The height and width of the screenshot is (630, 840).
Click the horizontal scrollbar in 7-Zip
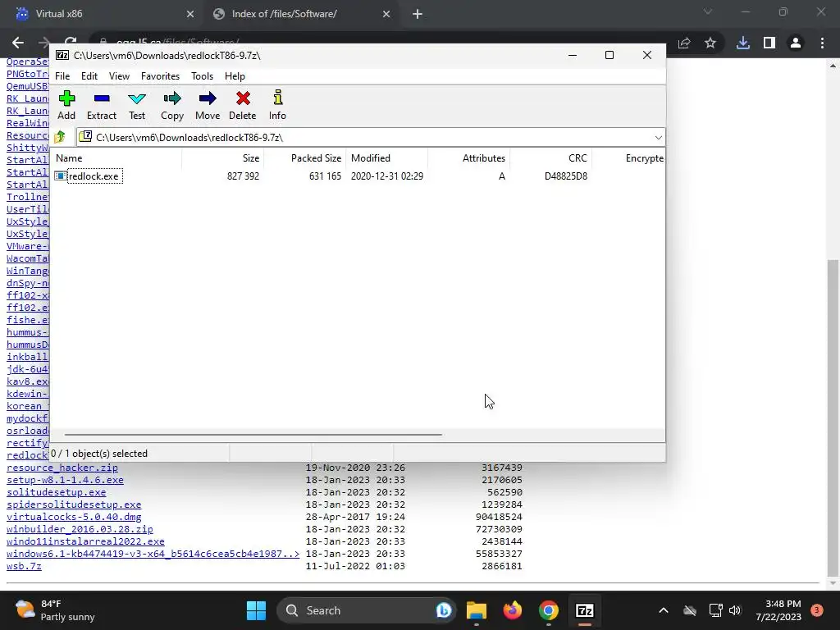(x=253, y=435)
